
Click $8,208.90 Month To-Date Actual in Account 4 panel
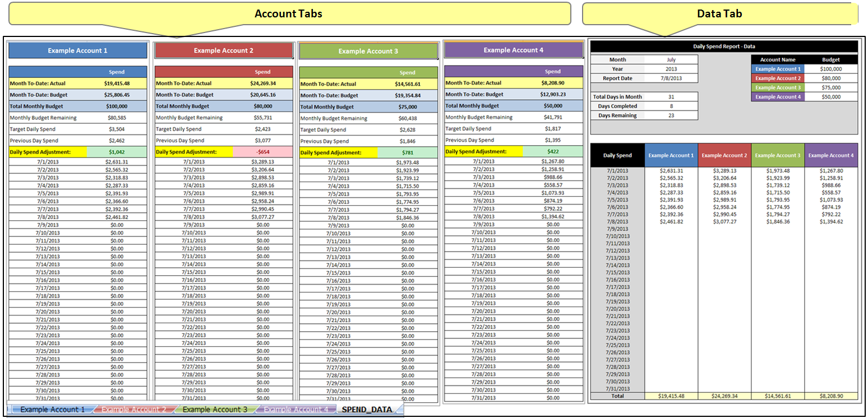pos(553,83)
